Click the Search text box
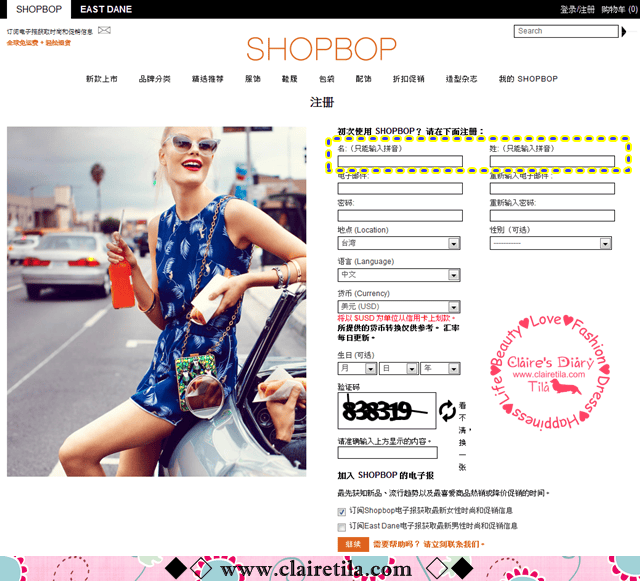Viewport: 640px width, 581px height. click(567, 31)
